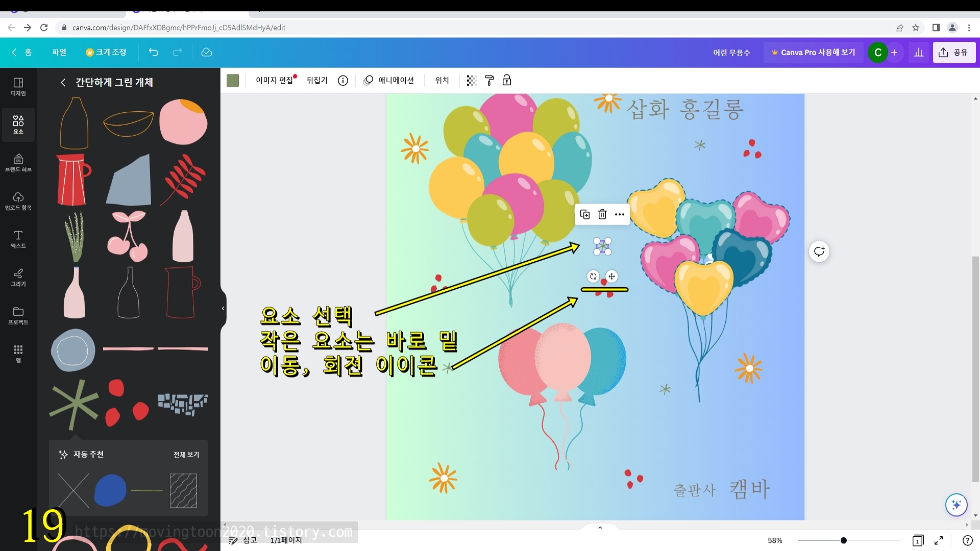
Task: Open the Elements (요소) sidebar tab
Action: click(x=18, y=124)
